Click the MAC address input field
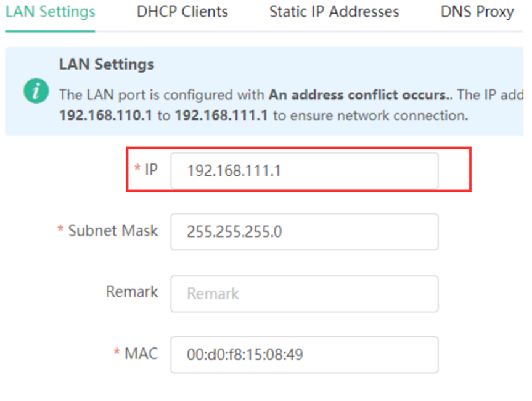The height and width of the screenshot is (401, 532). point(304,355)
